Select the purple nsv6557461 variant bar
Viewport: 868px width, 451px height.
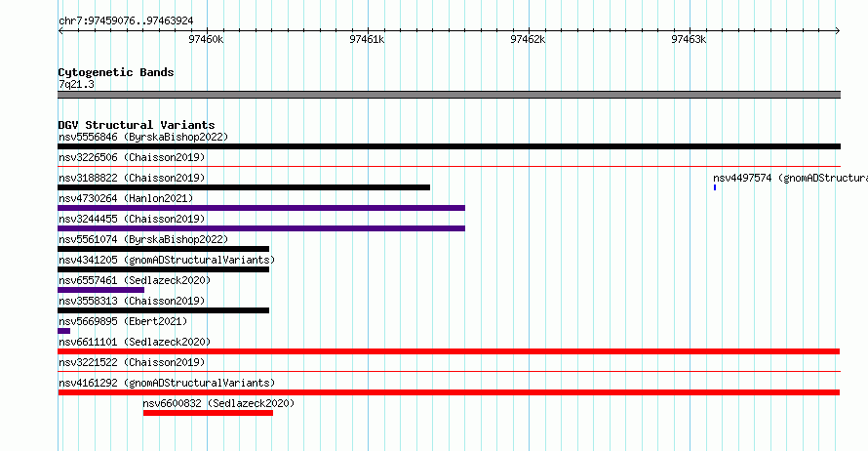100,290
